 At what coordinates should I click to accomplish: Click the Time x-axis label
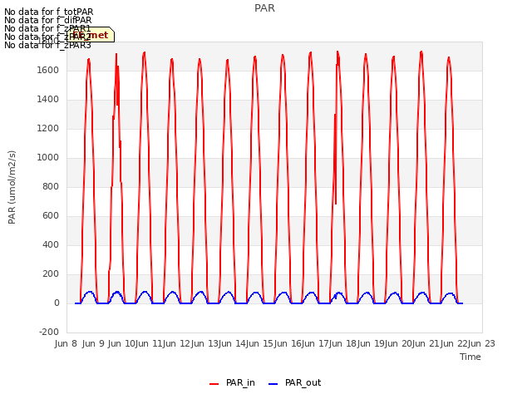[470, 357]
